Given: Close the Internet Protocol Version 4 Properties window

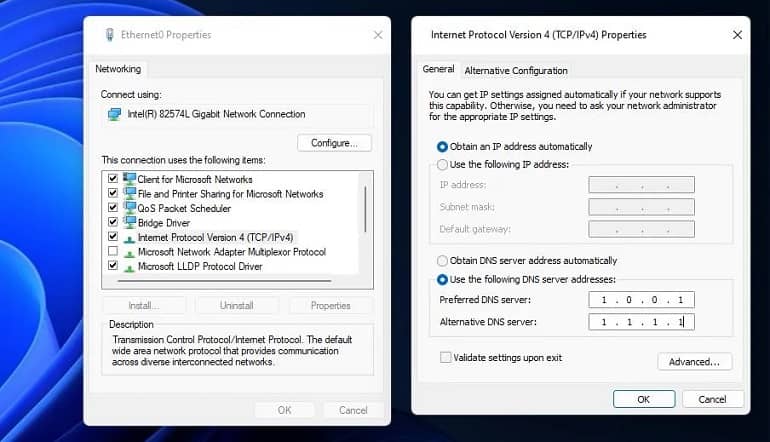Looking at the screenshot, I should [737, 35].
